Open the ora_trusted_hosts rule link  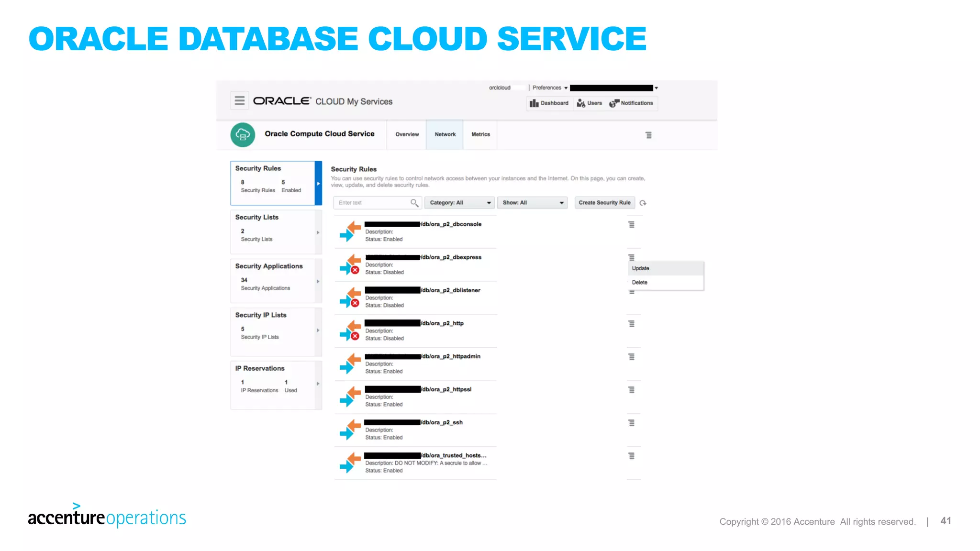[x=425, y=455]
